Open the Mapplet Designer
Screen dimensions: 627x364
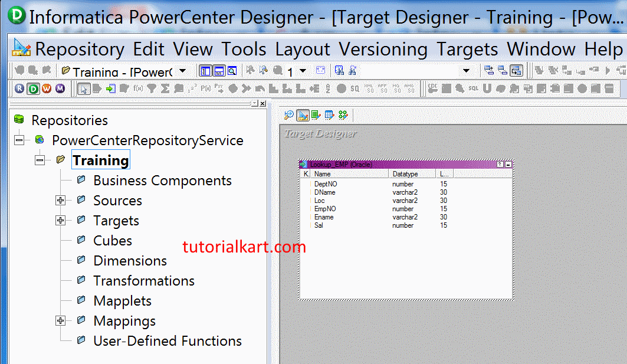[x=330, y=115]
